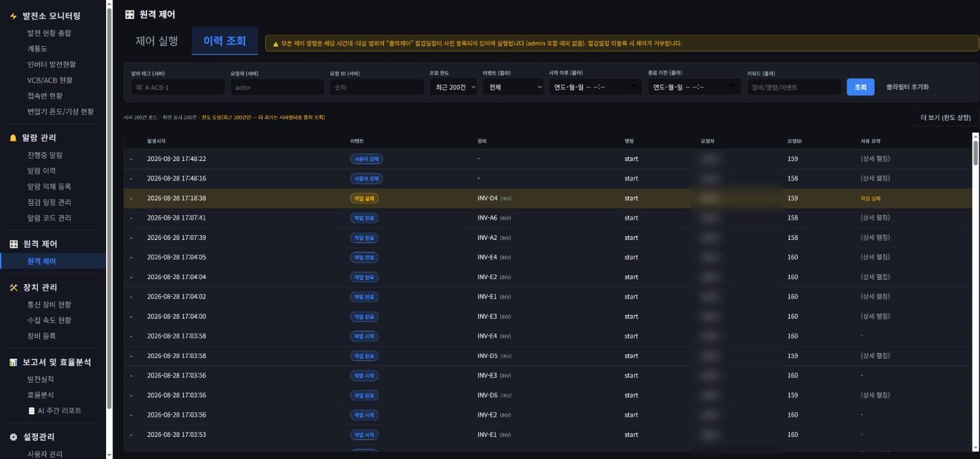Click the tools icon beside 장치 관리

pos(13,287)
